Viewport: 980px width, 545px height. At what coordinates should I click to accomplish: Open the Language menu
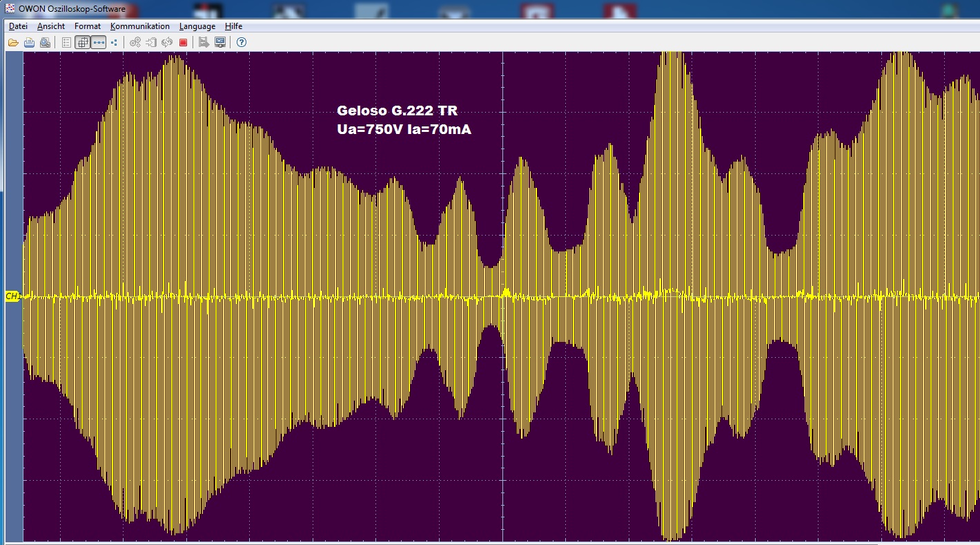point(197,26)
